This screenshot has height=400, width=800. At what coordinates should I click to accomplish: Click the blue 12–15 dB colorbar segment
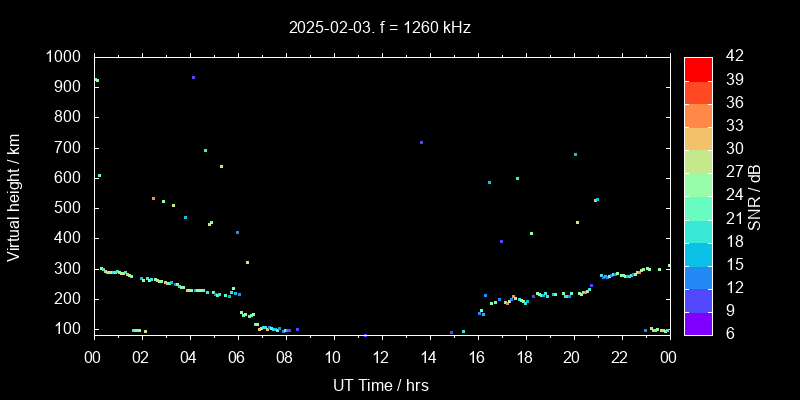[x=698, y=275]
